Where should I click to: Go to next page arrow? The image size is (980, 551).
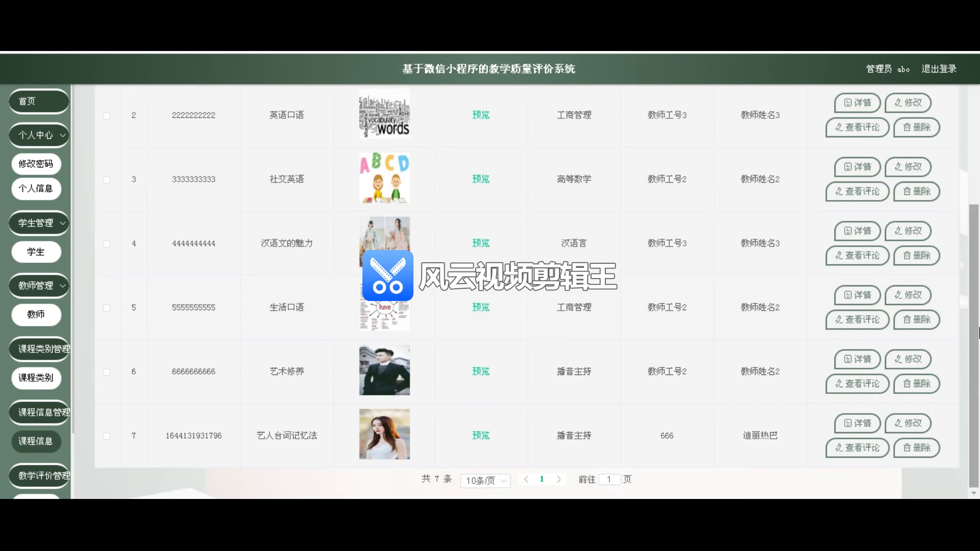[559, 479]
